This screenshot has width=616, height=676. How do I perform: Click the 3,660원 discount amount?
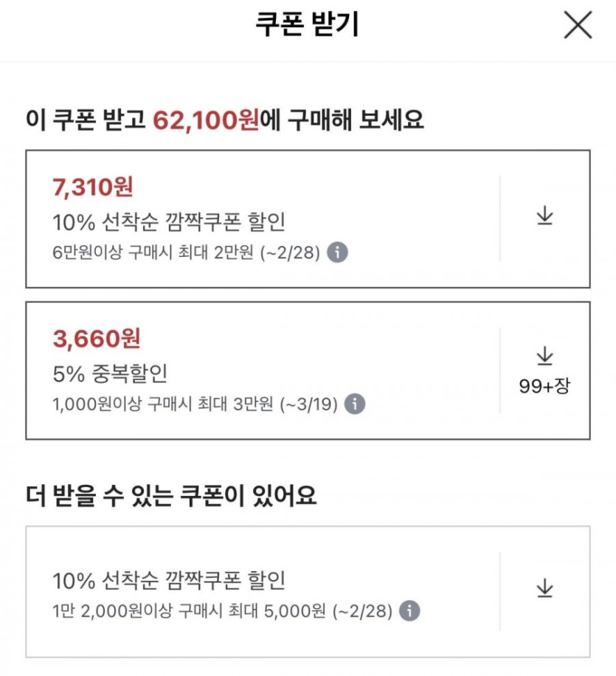[96, 339]
